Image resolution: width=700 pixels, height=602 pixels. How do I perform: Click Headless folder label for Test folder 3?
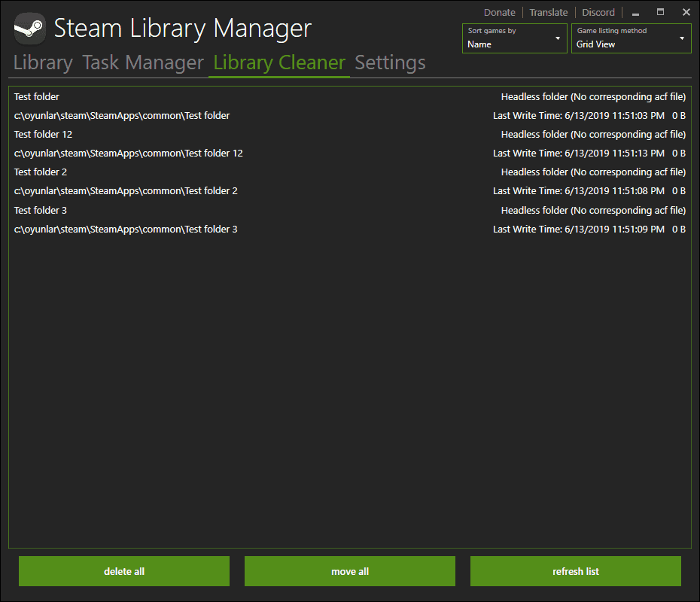[x=593, y=210]
